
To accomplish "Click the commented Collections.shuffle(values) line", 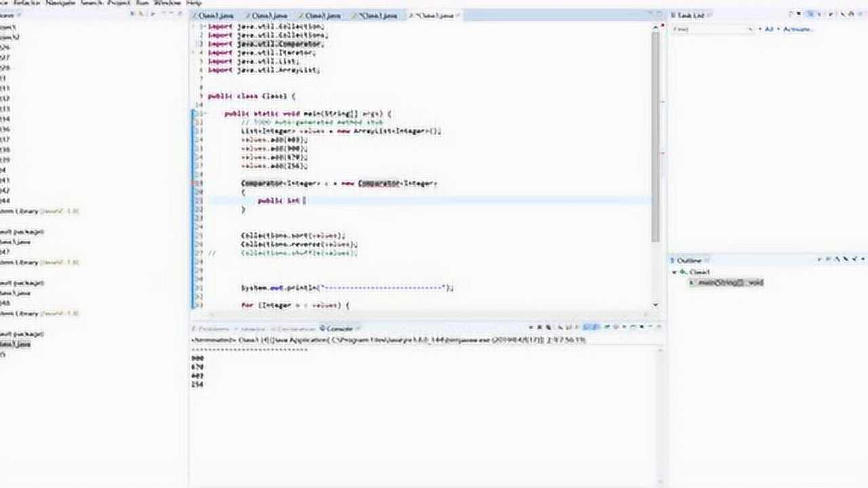I will (x=299, y=253).
